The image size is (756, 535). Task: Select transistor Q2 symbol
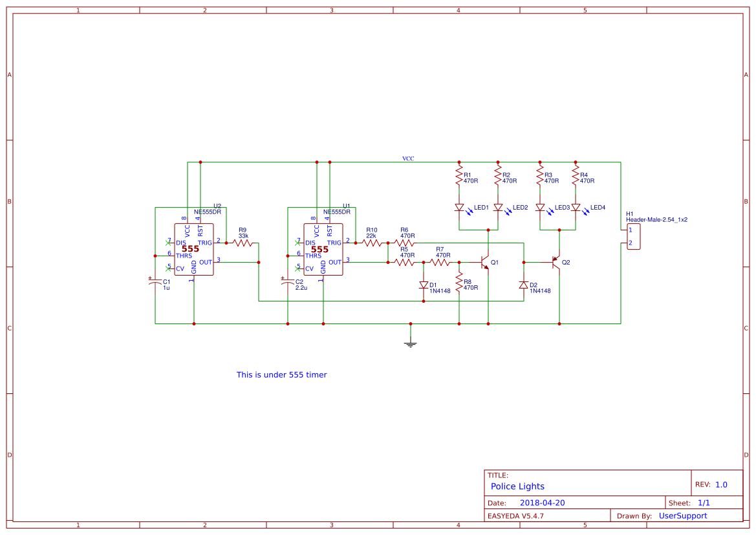(x=556, y=263)
